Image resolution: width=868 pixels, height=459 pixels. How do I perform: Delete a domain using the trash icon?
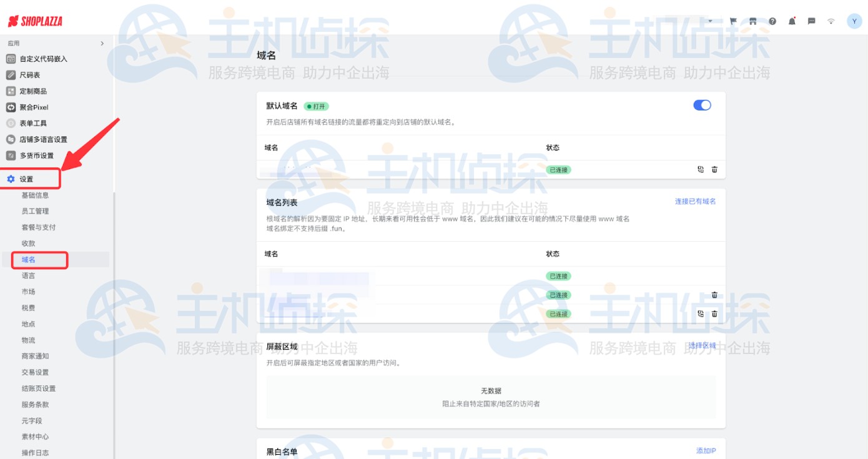click(714, 169)
